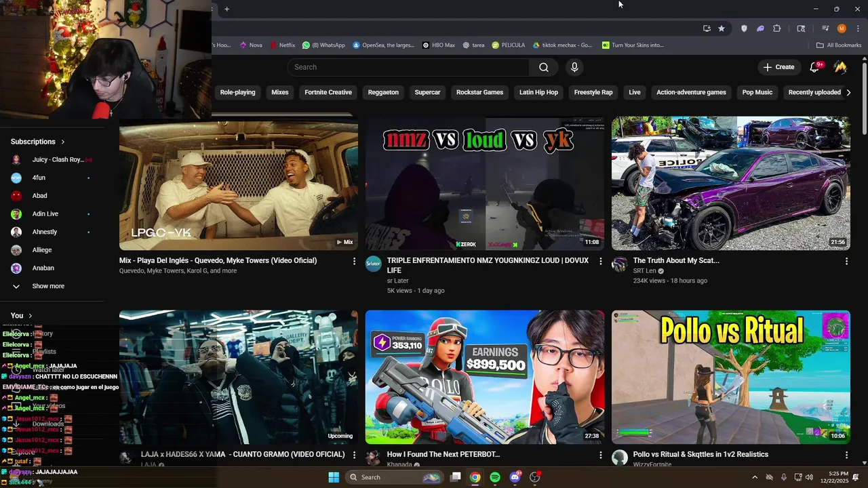Select the Mixes filter chip

click(x=280, y=92)
